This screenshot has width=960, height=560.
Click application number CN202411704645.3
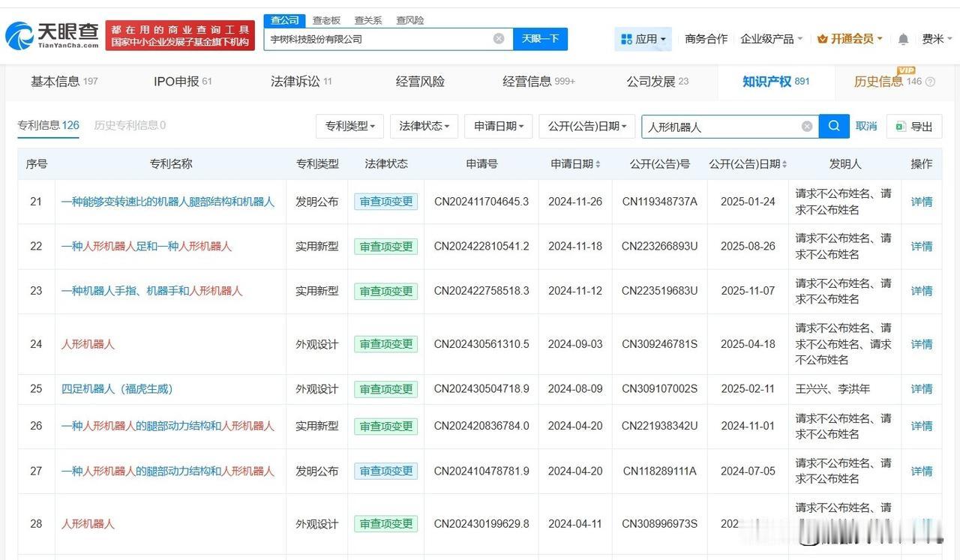click(x=481, y=202)
